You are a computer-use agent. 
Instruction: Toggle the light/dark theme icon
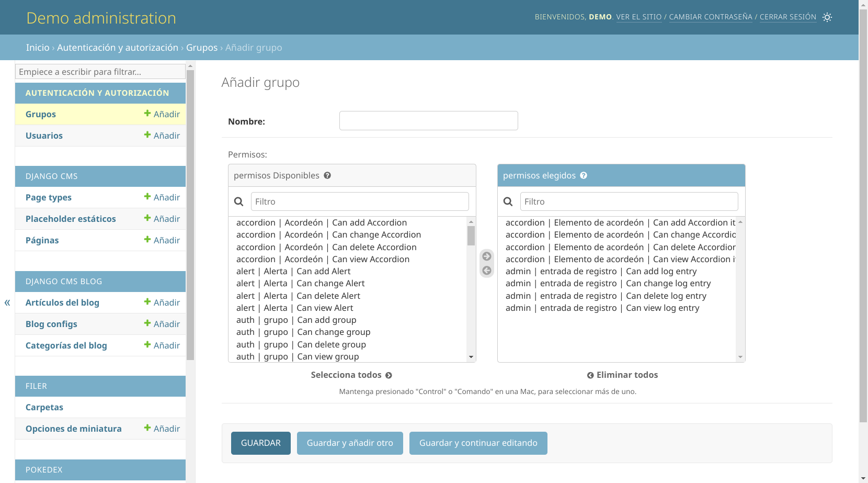[x=827, y=17]
